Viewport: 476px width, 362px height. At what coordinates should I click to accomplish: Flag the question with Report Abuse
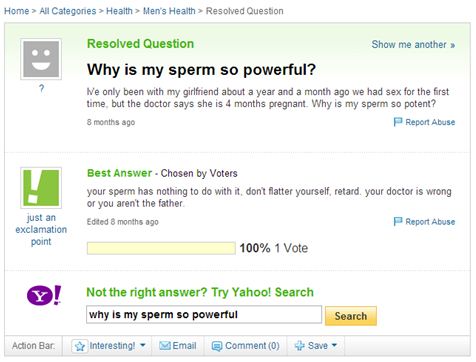point(424,122)
